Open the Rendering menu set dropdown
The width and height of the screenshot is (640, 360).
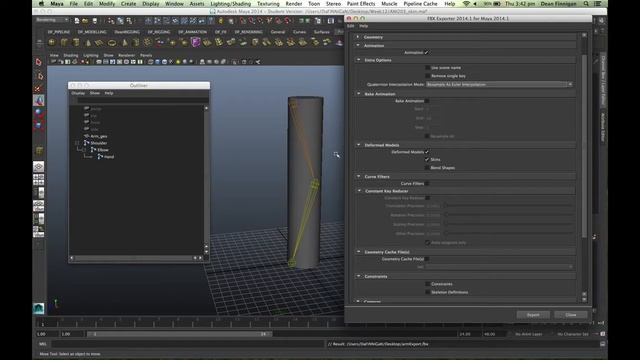(52, 20)
